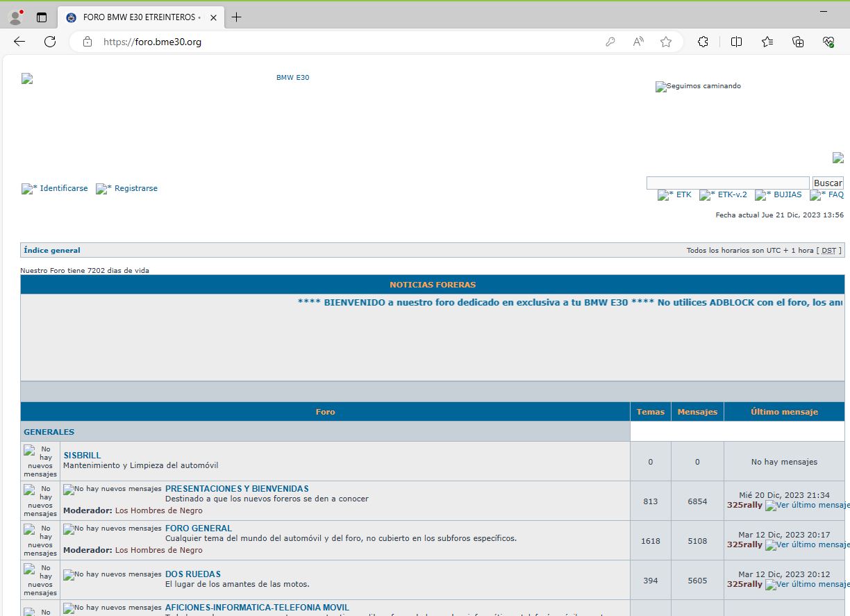Click the DST abbreviation
This screenshot has height=616, width=850.
(x=828, y=250)
